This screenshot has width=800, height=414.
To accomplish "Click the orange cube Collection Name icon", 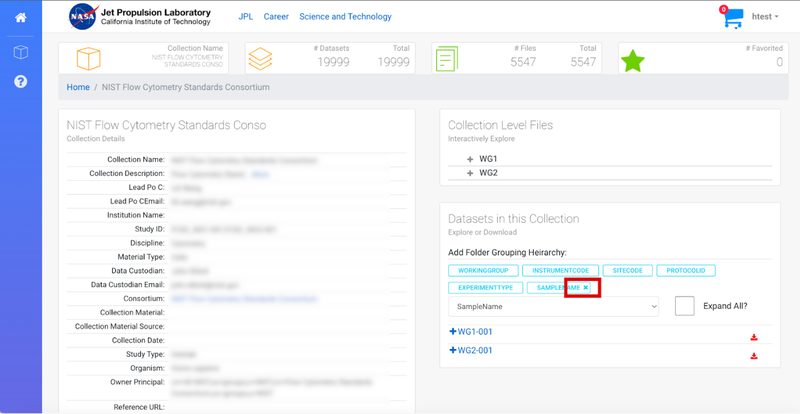I will tap(88, 59).
